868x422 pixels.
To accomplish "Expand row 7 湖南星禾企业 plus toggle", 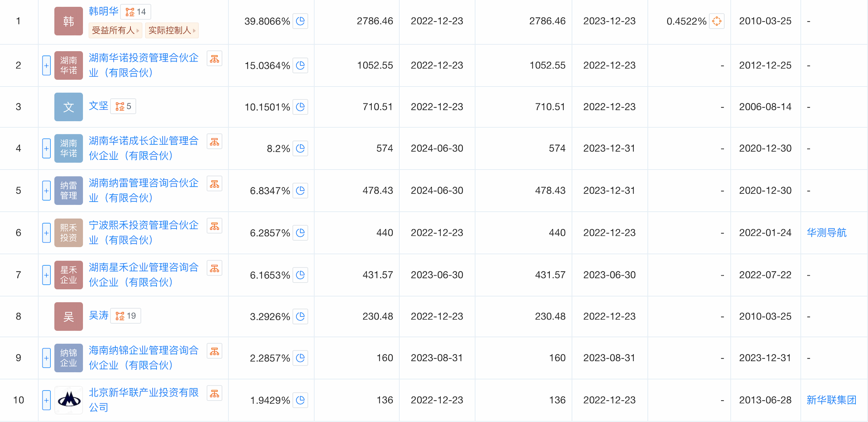I will click(46, 275).
